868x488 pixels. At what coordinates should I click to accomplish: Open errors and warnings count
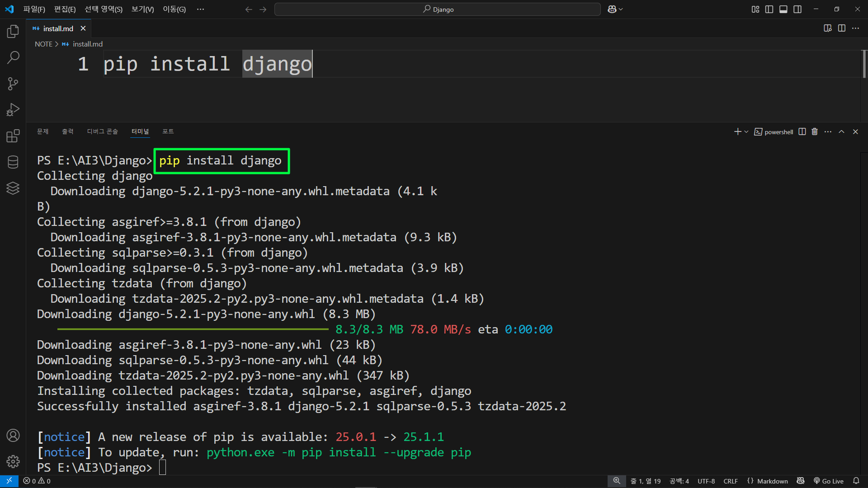pos(37,481)
